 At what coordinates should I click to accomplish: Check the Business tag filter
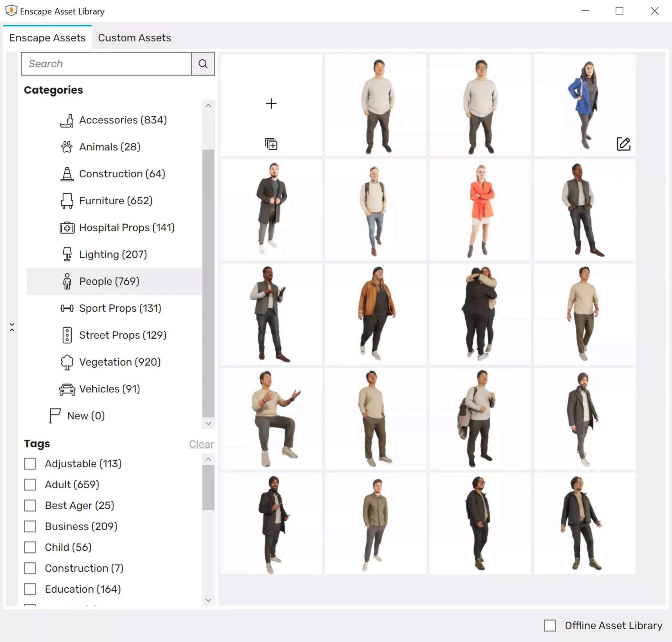click(x=30, y=526)
